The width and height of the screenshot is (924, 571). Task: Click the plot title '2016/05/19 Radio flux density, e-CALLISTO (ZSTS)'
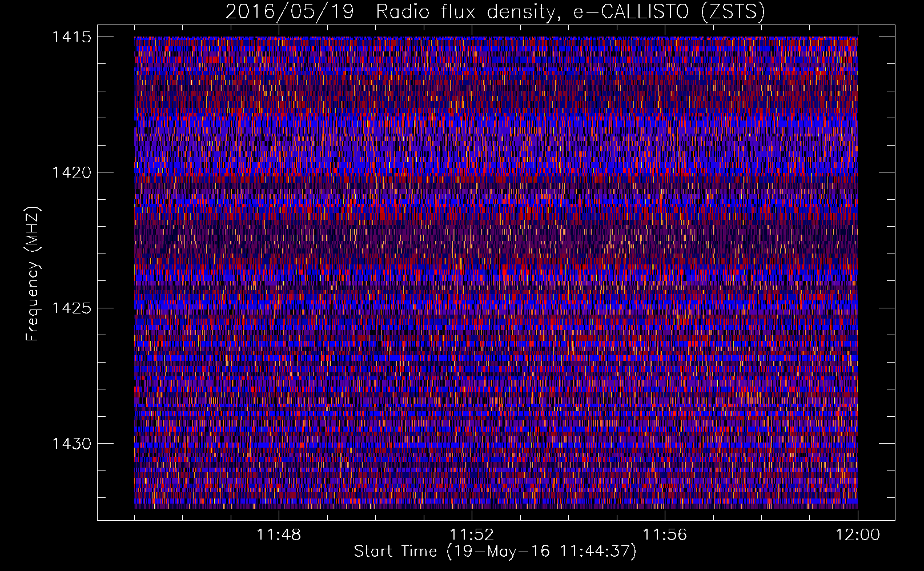[x=495, y=12]
